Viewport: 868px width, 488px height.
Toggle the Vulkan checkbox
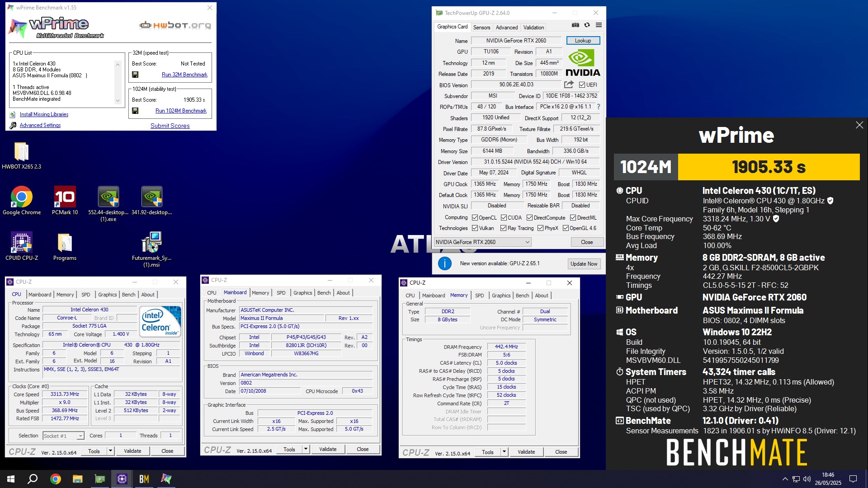pyautogui.click(x=475, y=228)
